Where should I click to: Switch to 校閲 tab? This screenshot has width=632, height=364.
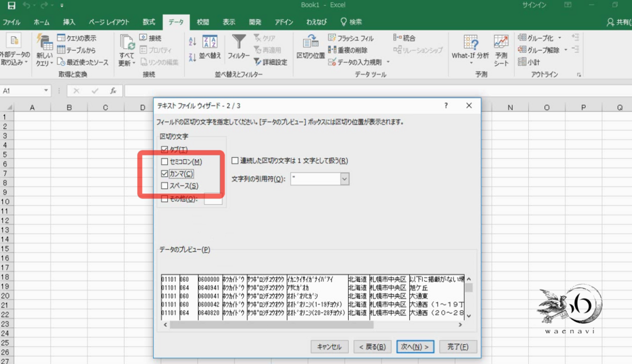coord(202,22)
